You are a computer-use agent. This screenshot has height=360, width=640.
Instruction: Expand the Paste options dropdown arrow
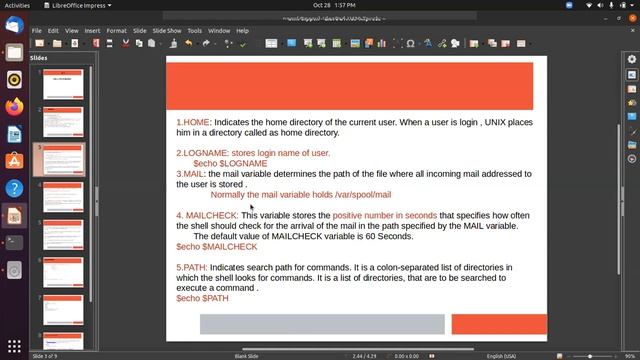[x=160, y=44]
